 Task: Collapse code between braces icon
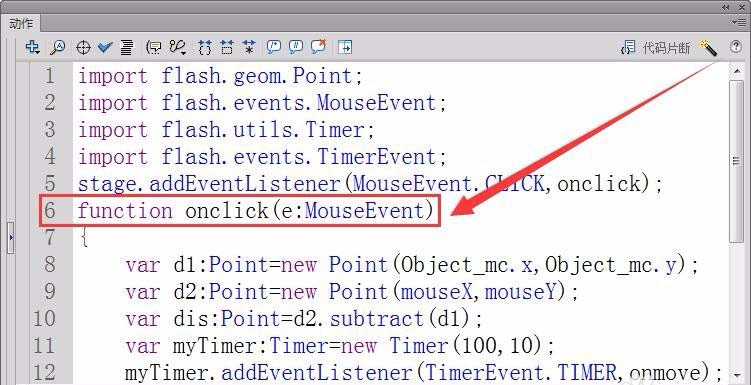click(x=205, y=47)
